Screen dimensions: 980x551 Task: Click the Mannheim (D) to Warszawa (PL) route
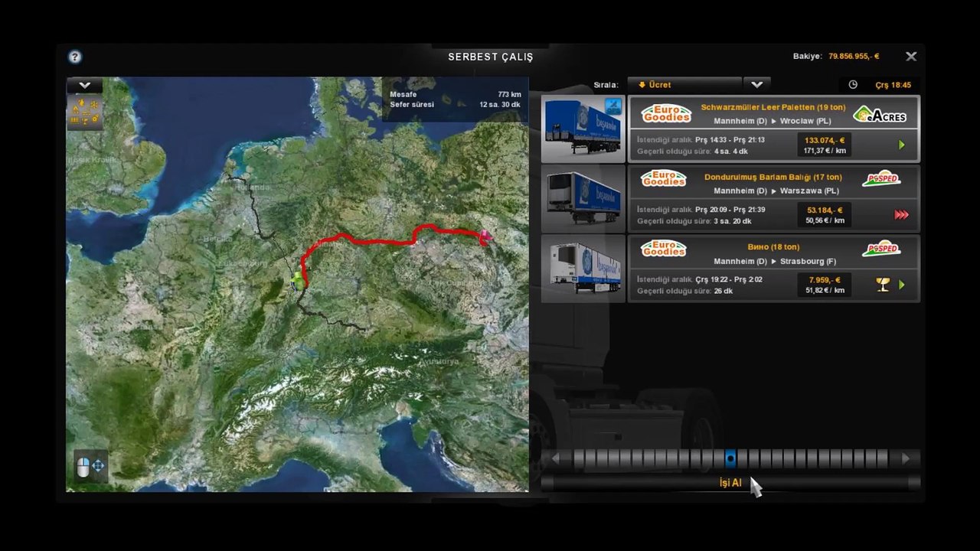coord(776,191)
